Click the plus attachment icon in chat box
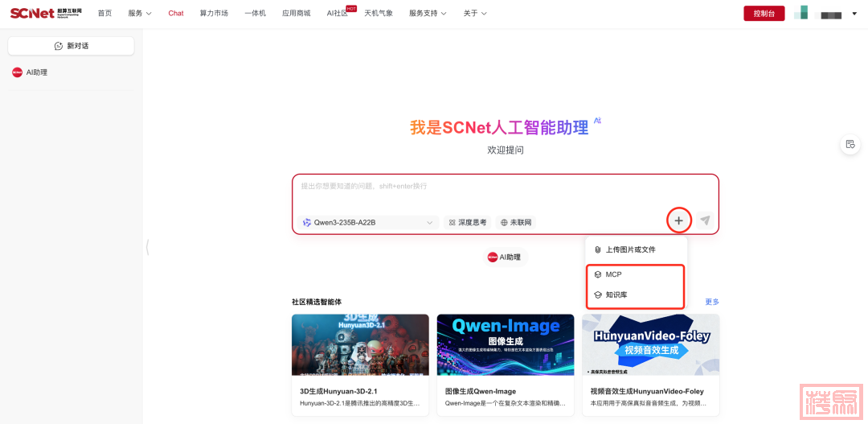 679,220
